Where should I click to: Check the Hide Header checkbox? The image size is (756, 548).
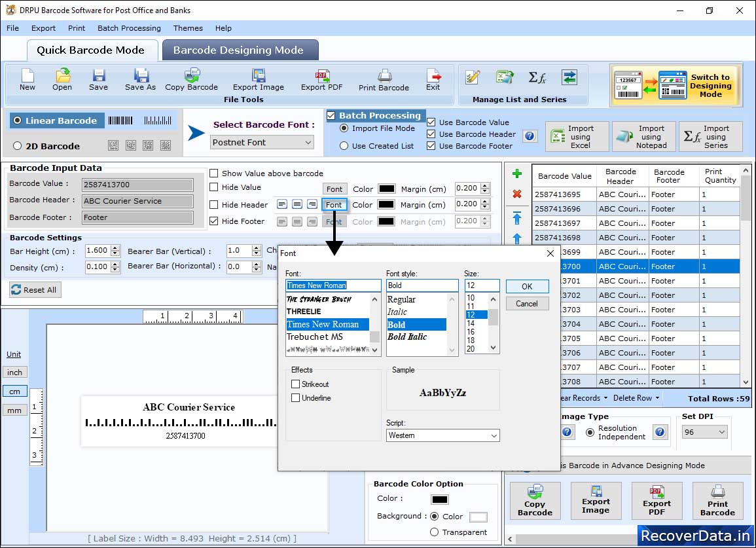pyautogui.click(x=213, y=204)
